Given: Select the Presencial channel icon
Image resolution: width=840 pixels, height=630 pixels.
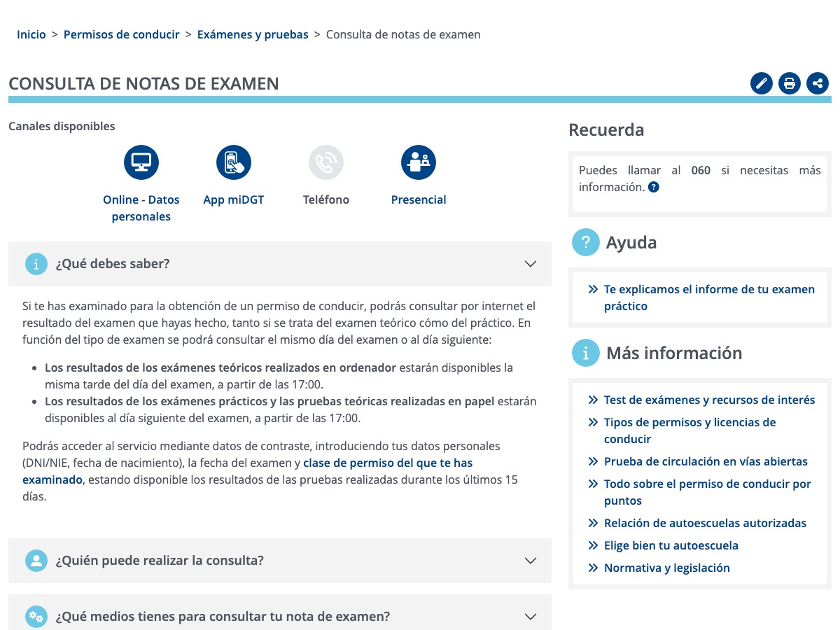Looking at the screenshot, I should (x=419, y=162).
